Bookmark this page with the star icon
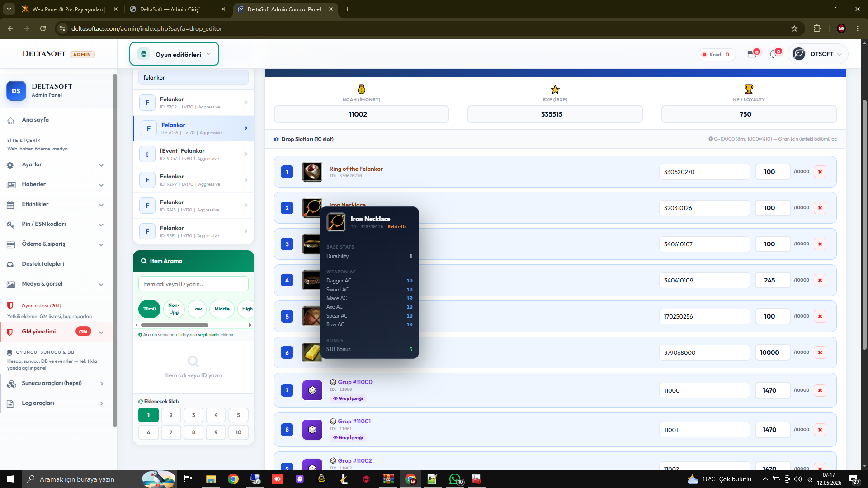868x488 pixels. point(794,28)
